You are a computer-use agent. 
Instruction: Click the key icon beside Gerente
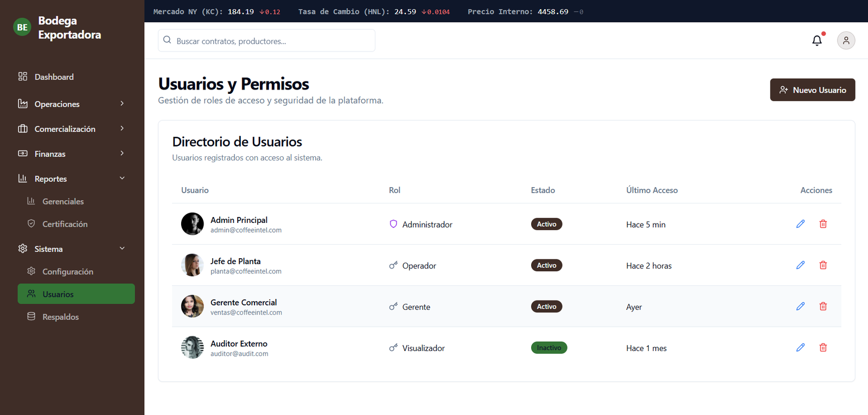[x=393, y=307]
